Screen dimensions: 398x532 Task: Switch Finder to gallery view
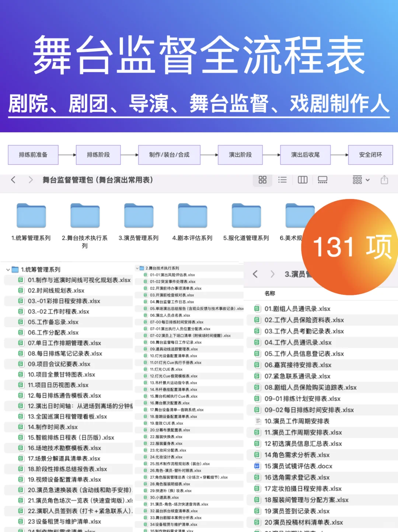(322, 180)
